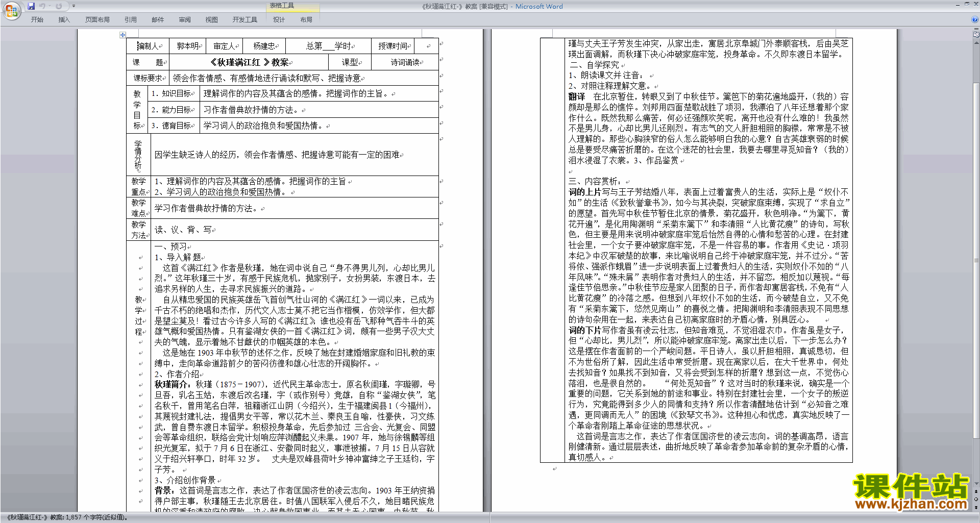Image resolution: width=980 pixels, height=523 pixels.
Task: Open the 邮件 tab
Action: click(x=158, y=19)
